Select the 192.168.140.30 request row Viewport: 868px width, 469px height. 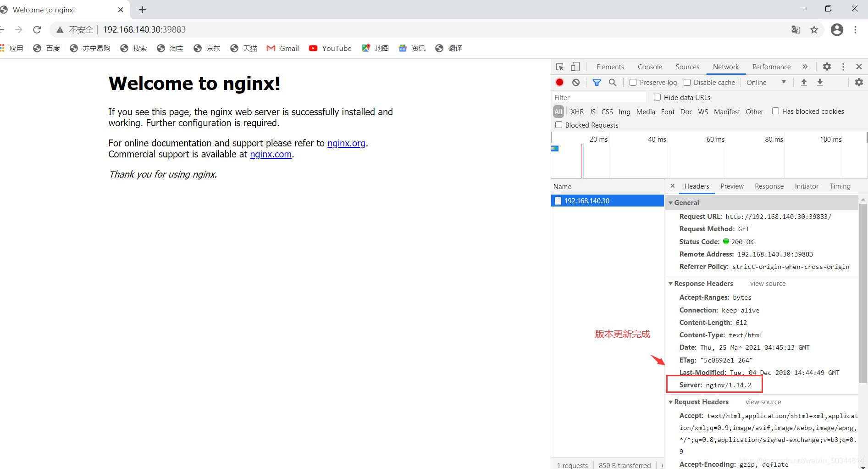(607, 201)
